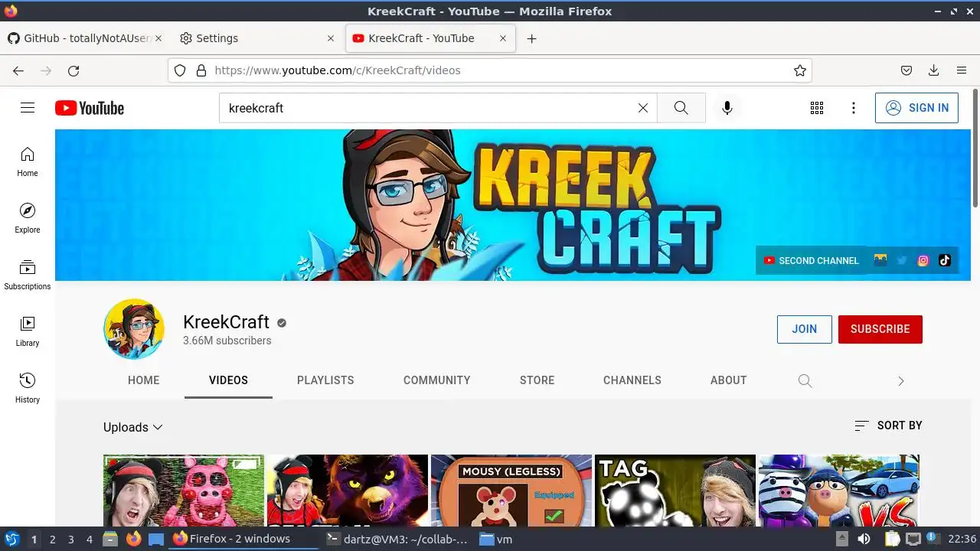Open Firefox application menu
The image size is (980, 551).
(x=962, y=70)
